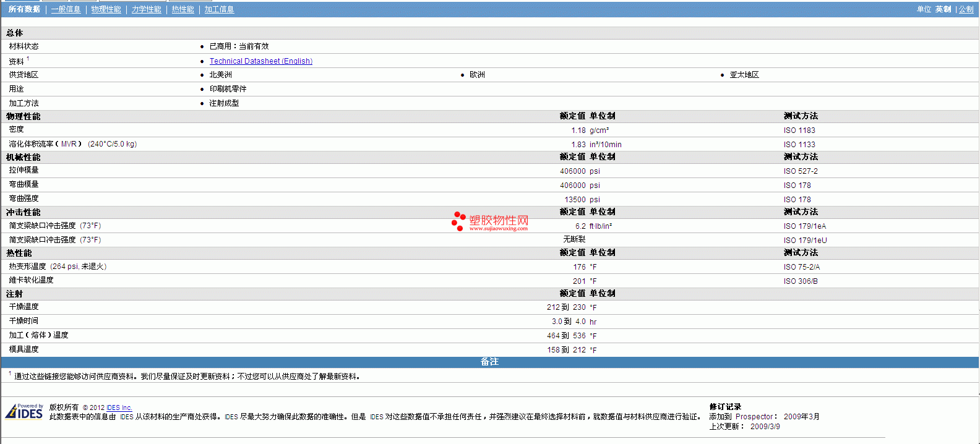
Task: Click the 备注 section header bar
Action: click(489, 362)
